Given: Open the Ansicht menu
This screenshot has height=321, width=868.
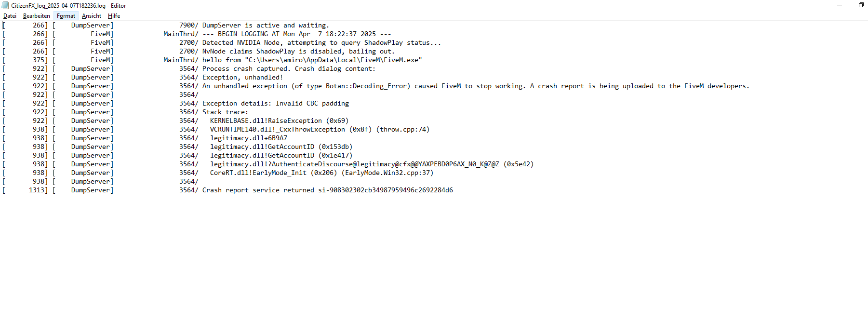Looking at the screenshot, I should tap(92, 16).
